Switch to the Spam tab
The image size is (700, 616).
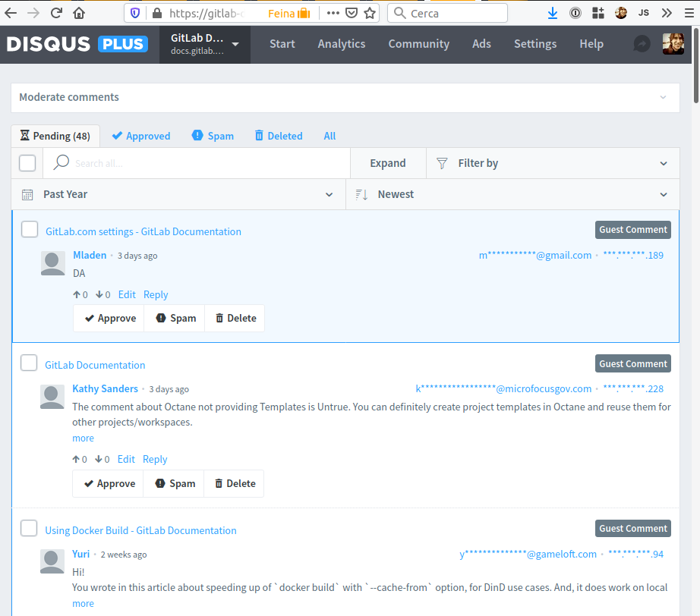[213, 136]
